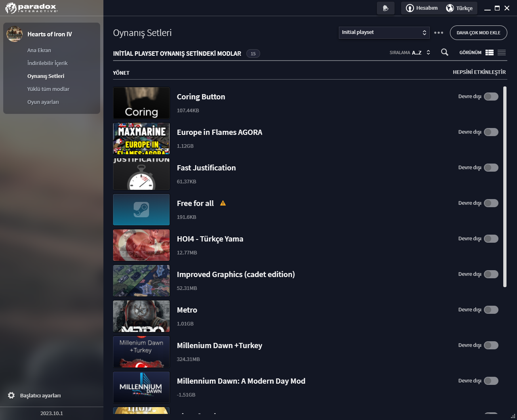Enable the Coring Button mod toggle
517x420 pixels.
click(491, 97)
